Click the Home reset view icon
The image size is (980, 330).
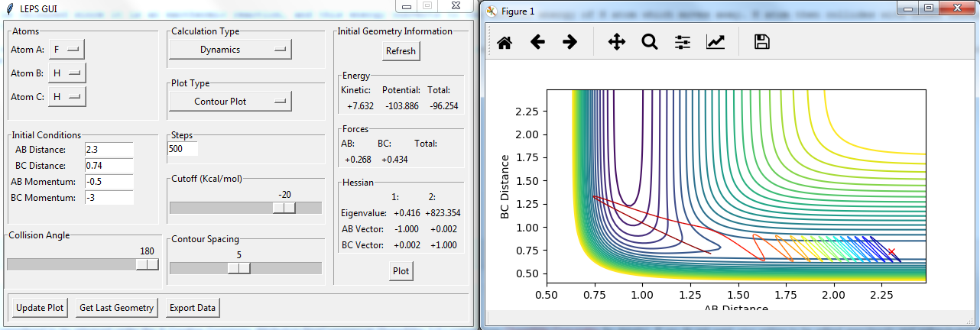[505, 43]
